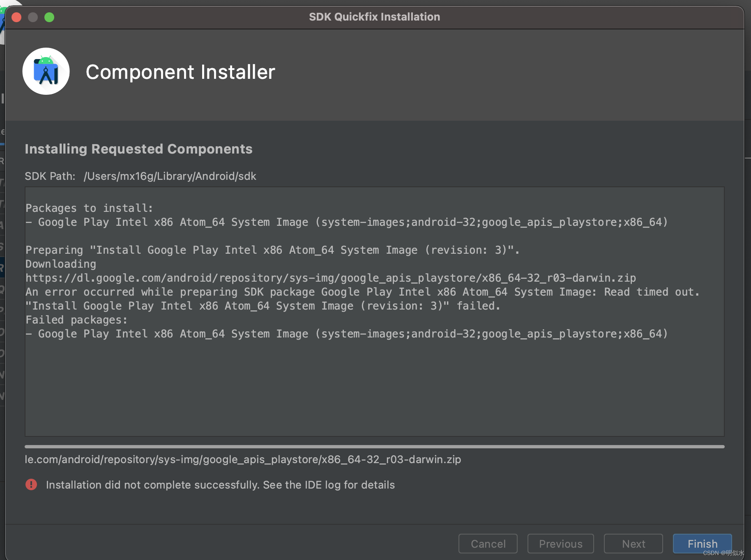
Task: Click the Finish button
Action: pyautogui.click(x=702, y=544)
